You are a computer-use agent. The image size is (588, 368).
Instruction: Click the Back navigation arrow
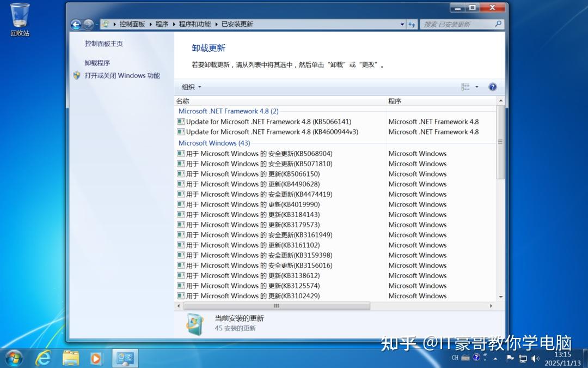[x=76, y=24]
